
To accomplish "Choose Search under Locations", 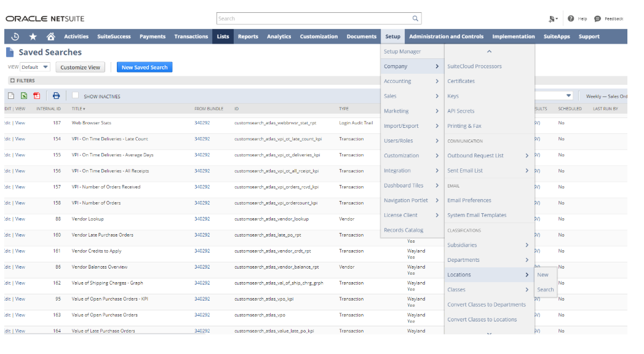I will [546, 289].
